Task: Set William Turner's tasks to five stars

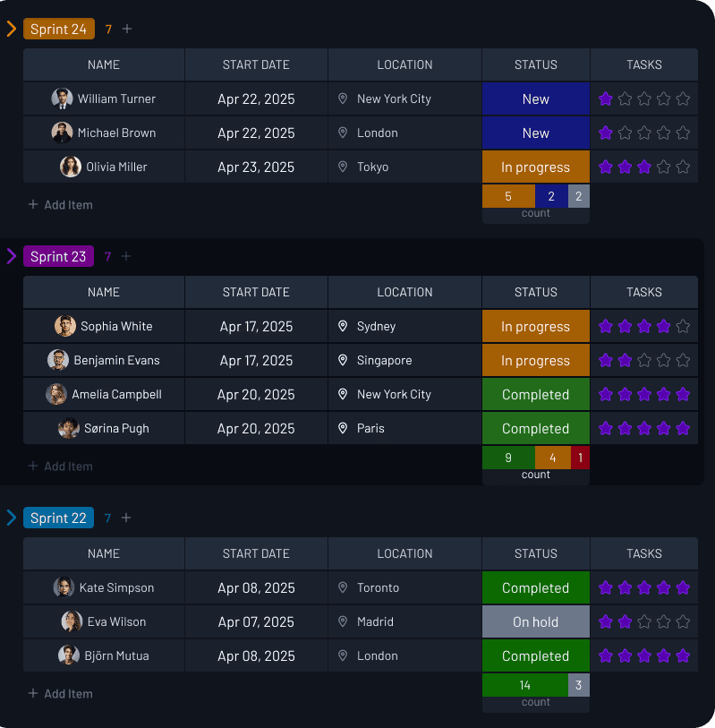Action: pyautogui.click(x=683, y=98)
